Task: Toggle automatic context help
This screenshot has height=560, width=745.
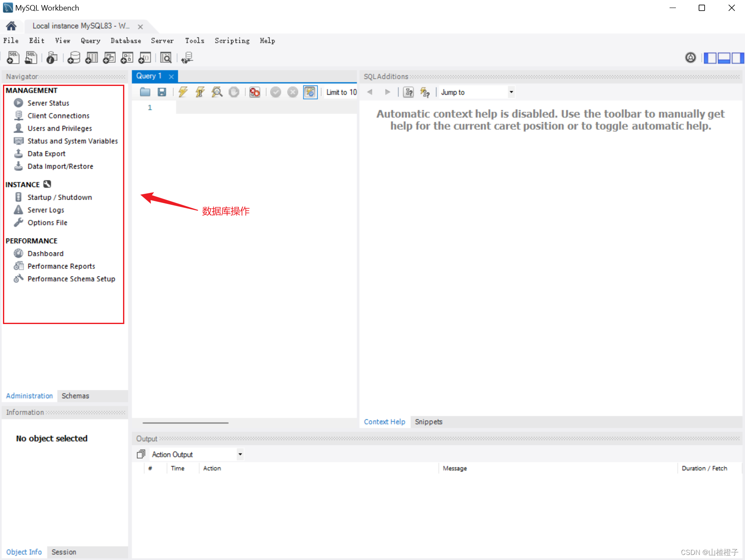Action: tap(425, 92)
